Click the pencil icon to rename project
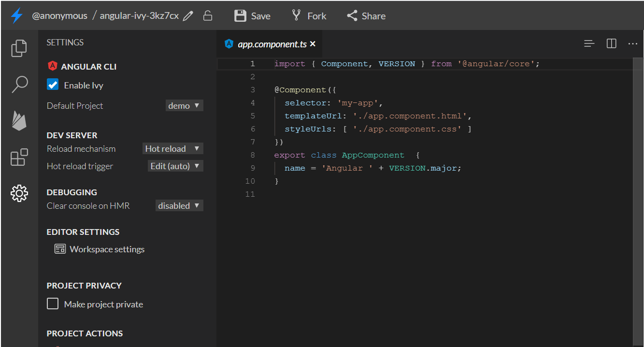 pyautogui.click(x=188, y=16)
